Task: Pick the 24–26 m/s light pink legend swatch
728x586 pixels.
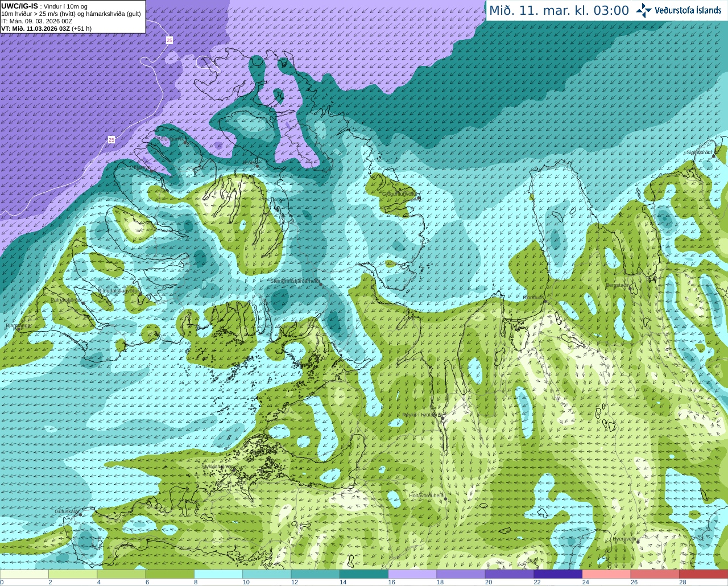Action: [x=607, y=574]
